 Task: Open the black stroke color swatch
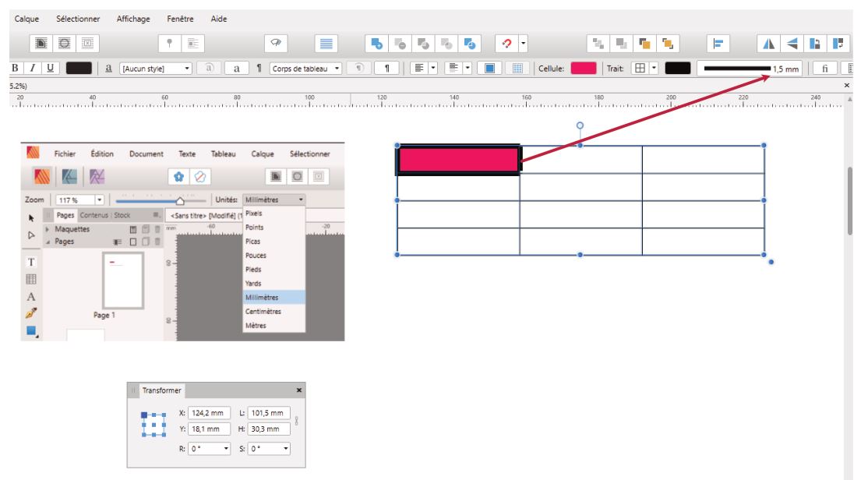678,68
